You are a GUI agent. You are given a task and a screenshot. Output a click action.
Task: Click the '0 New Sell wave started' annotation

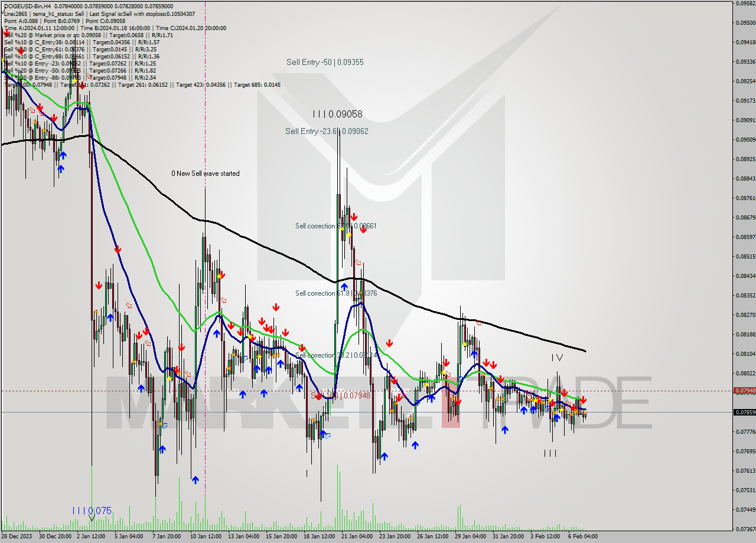[206, 174]
